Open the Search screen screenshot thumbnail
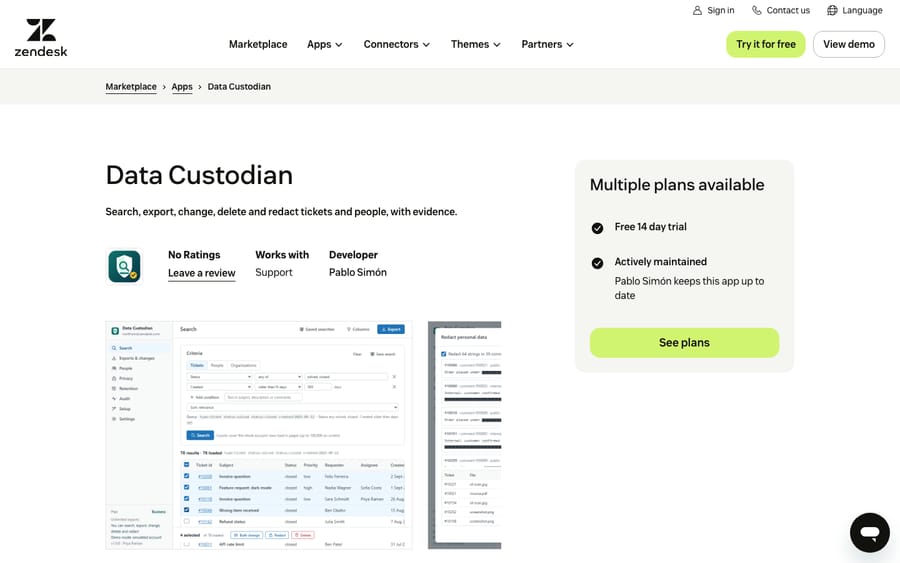The width and height of the screenshot is (900, 563). click(259, 435)
